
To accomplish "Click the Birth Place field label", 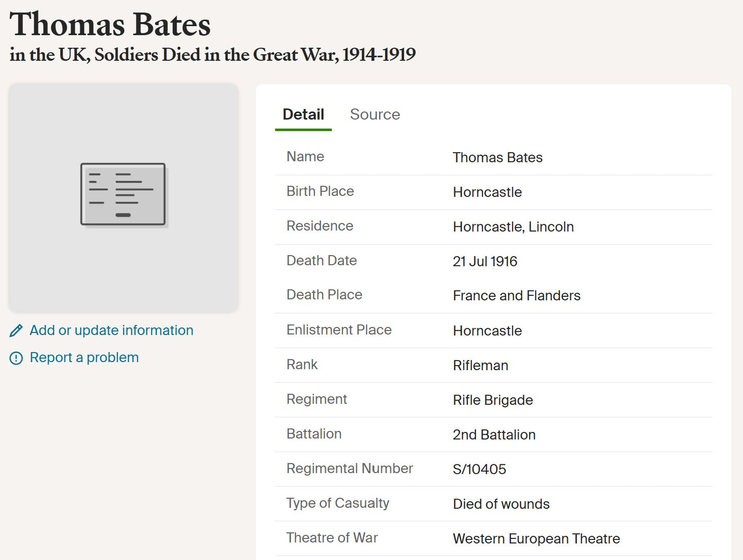I will coord(320,191).
